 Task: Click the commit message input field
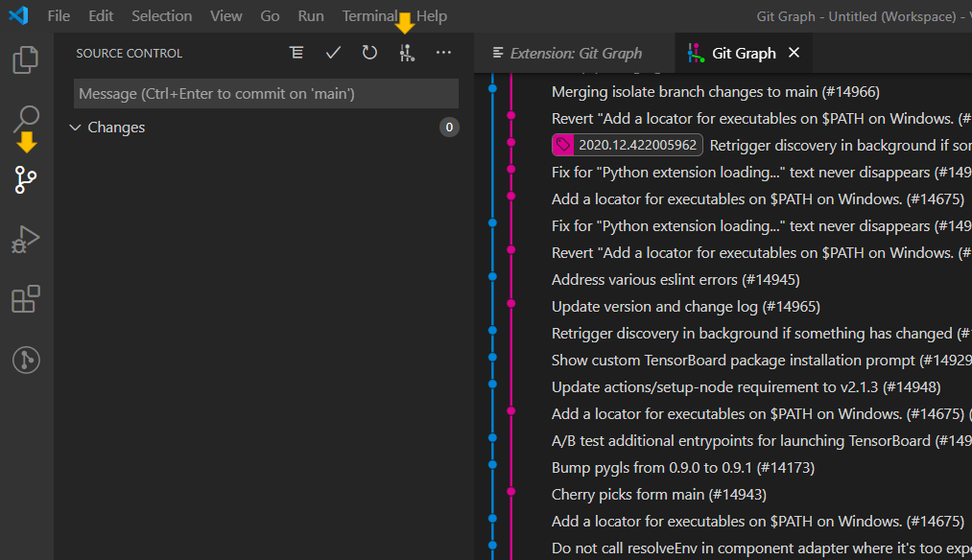(x=266, y=93)
